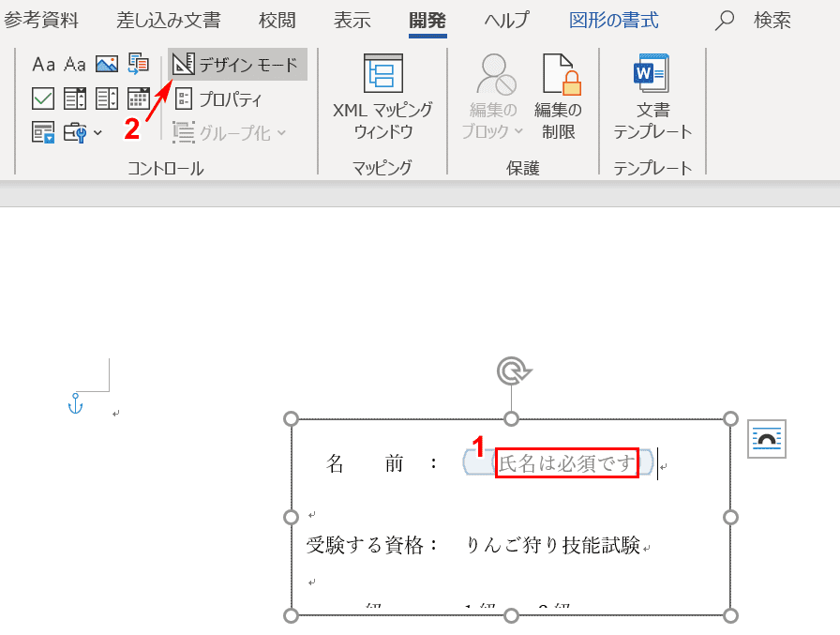Open the Layout Options button beside the text box
The width and height of the screenshot is (840, 635).
point(767,439)
